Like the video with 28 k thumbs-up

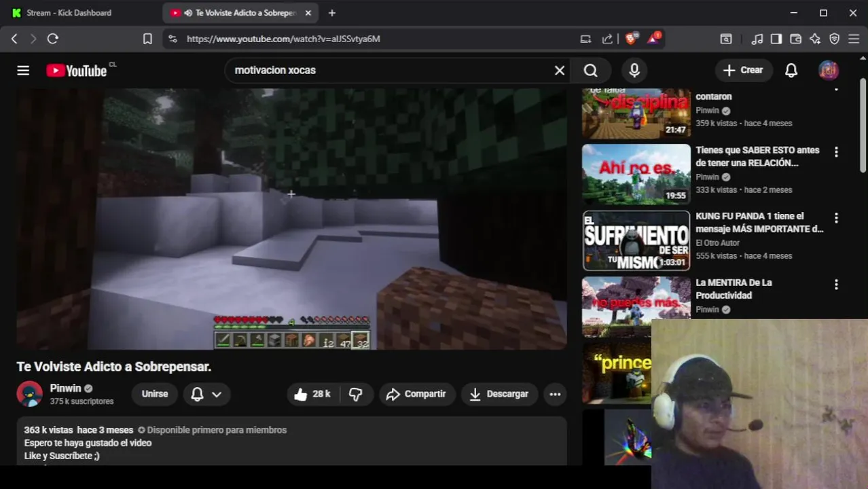312,394
